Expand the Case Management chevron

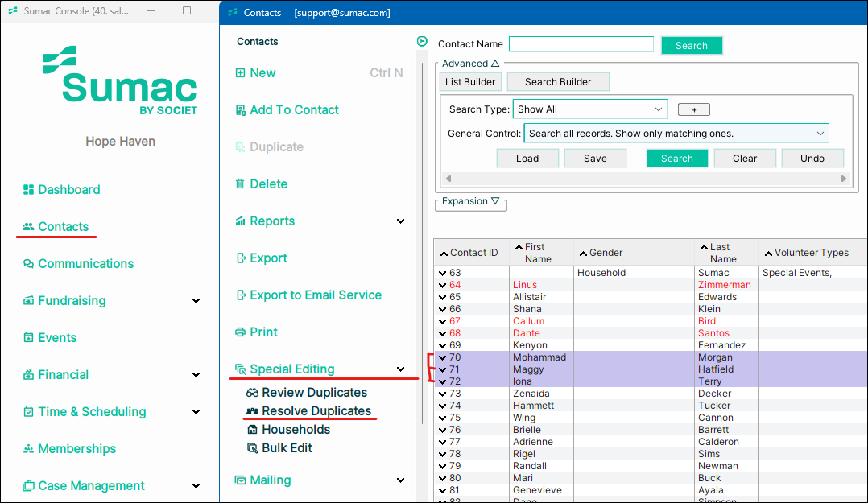(x=196, y=486)
